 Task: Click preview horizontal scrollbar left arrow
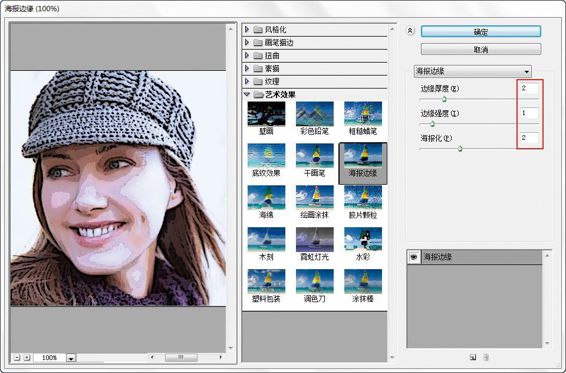coord(152,357)
